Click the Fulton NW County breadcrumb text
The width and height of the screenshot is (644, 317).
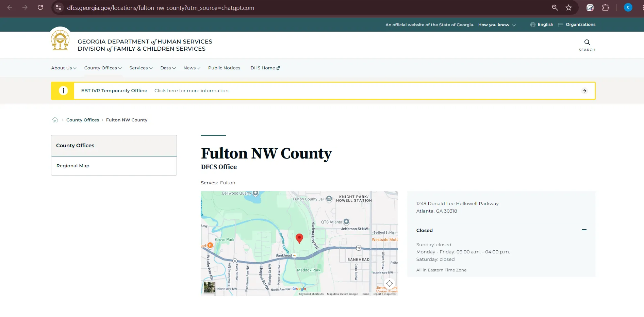tap(127, 120)
